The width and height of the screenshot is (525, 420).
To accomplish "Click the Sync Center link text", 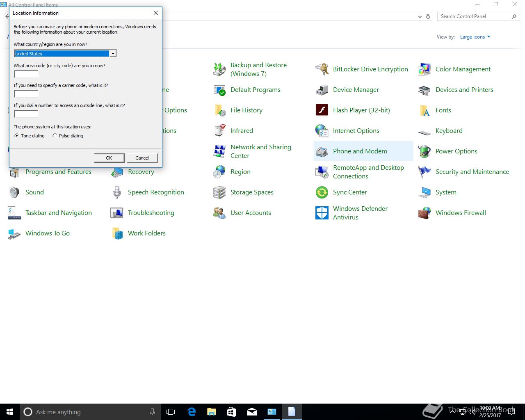I will click(350, 192).
